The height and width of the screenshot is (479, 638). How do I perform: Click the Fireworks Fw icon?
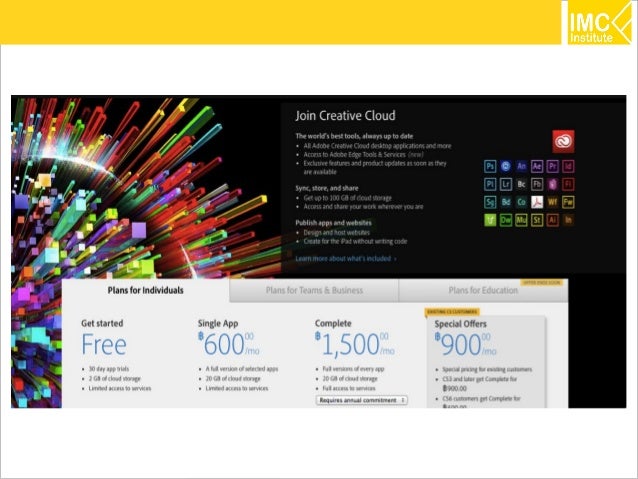pos(568,202)
